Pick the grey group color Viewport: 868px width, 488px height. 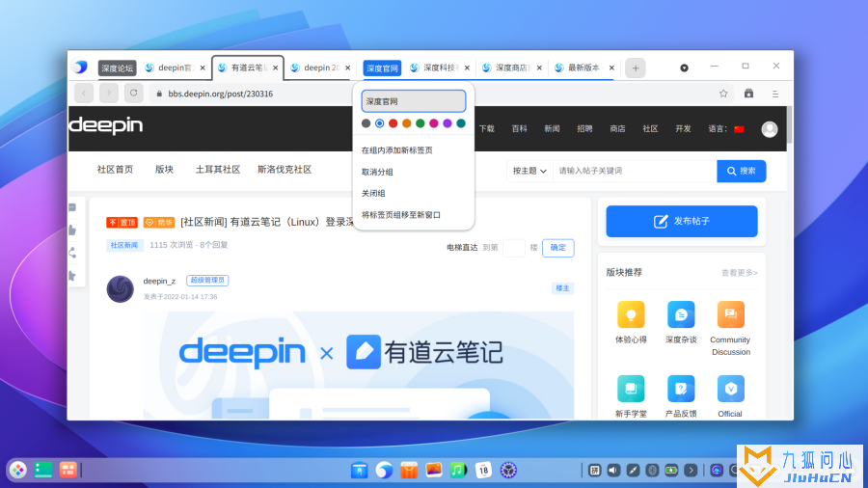(366, 123)
